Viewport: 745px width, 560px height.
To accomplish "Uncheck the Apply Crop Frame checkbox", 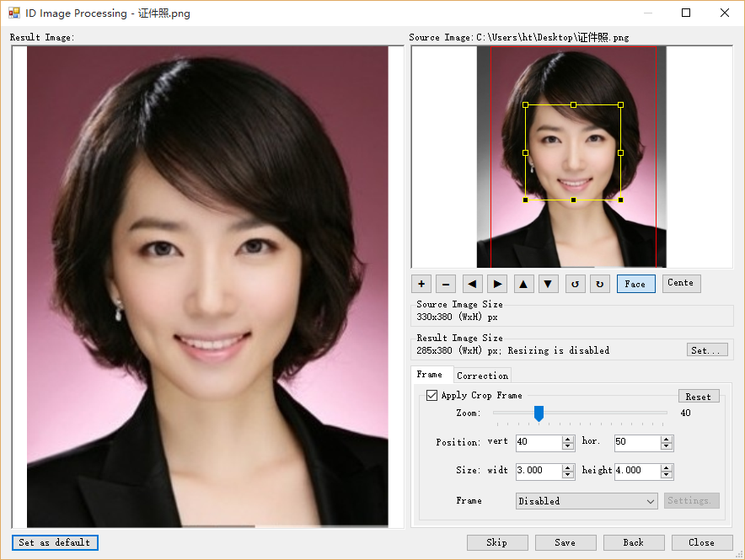I will point(432,396).
